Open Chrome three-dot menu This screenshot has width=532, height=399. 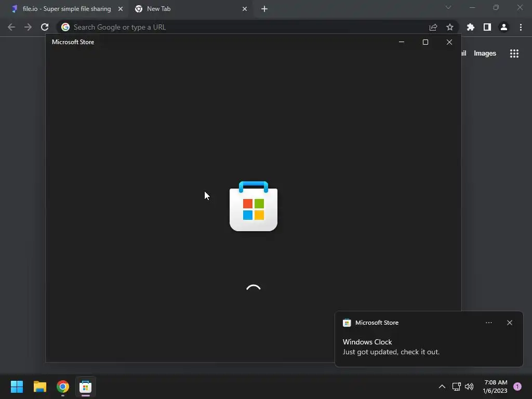(521, 27)
